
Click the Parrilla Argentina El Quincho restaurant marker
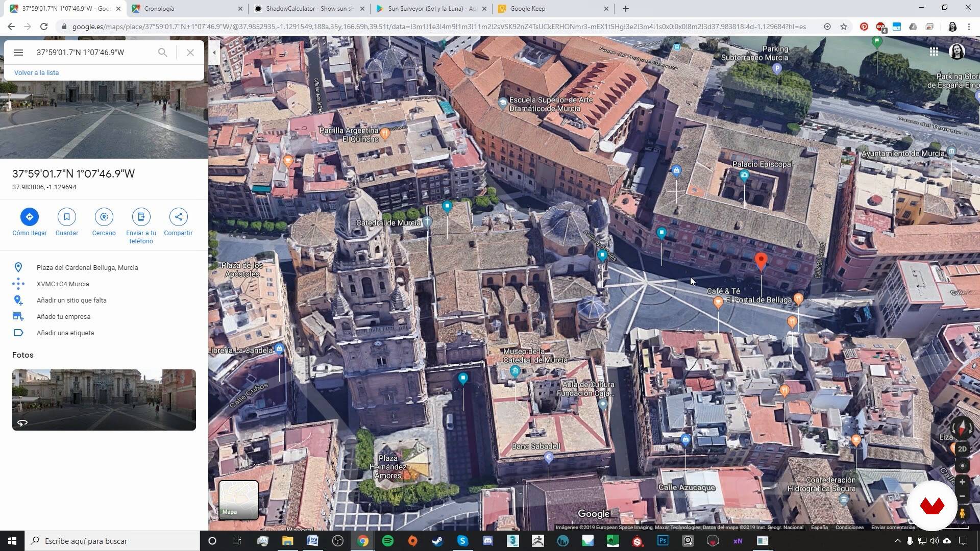point(385,134)
